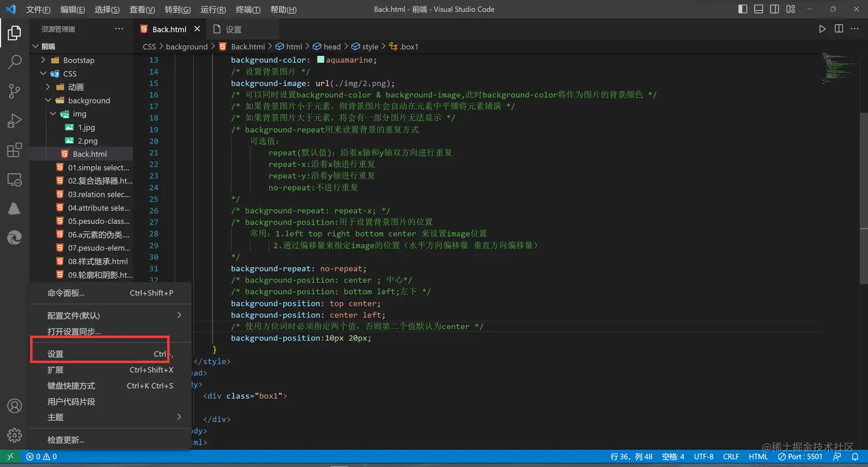Close the Back.html editor tab
Screen dimensions: 868x467
coord(197,29)
